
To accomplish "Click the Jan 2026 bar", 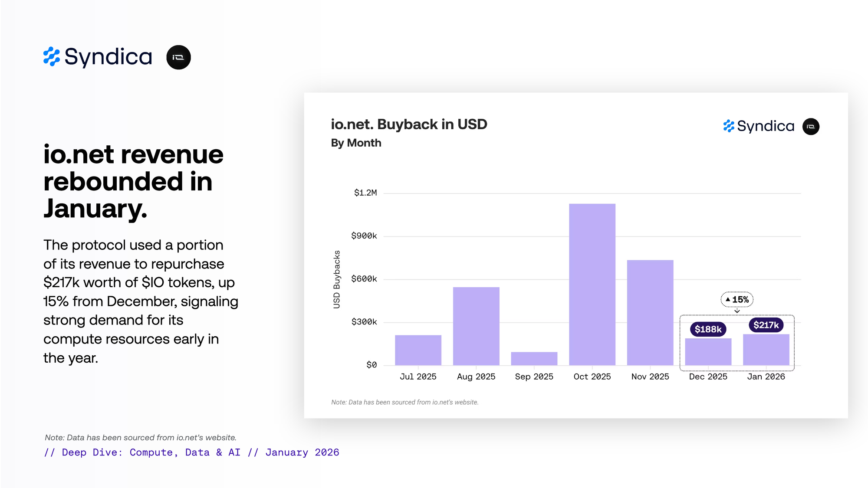I will point(766,350).
